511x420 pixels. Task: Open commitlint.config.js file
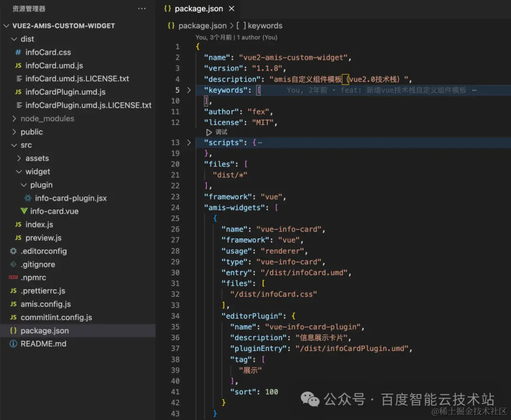[56, 317]
